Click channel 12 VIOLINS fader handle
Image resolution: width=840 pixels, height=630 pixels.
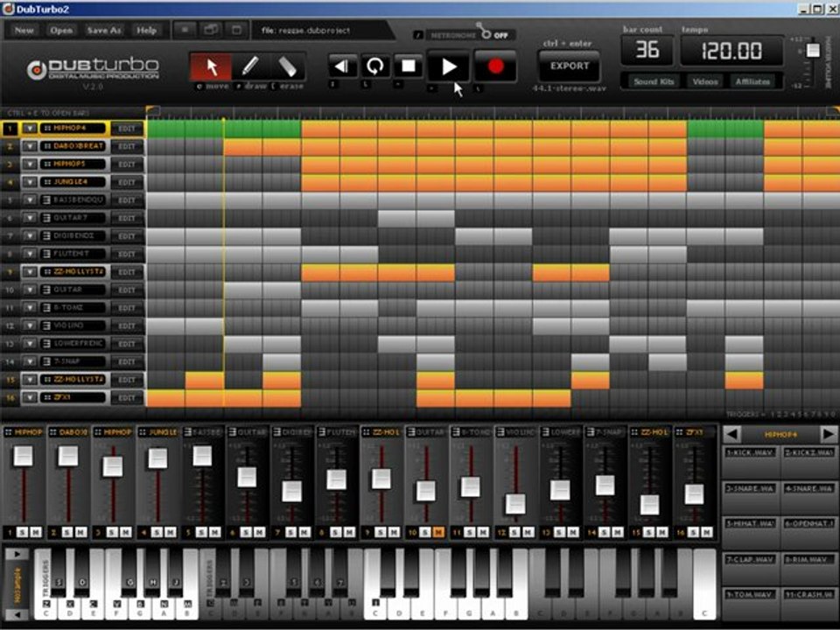[515, 504]
